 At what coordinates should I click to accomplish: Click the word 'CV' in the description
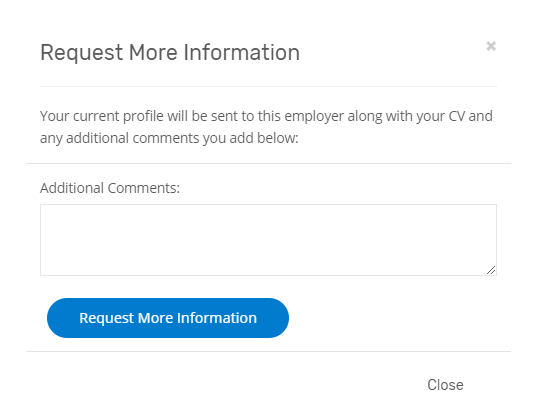(x=456, y=116)
